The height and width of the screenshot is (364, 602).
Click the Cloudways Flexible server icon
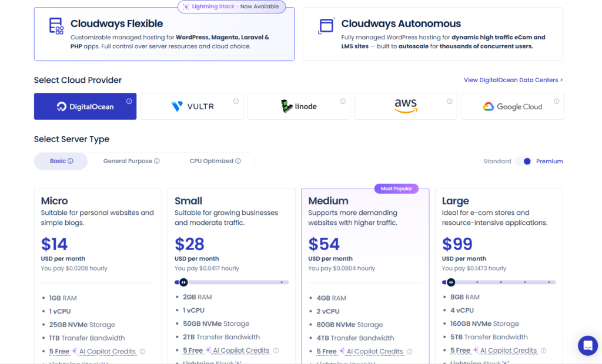click(54, 27)
